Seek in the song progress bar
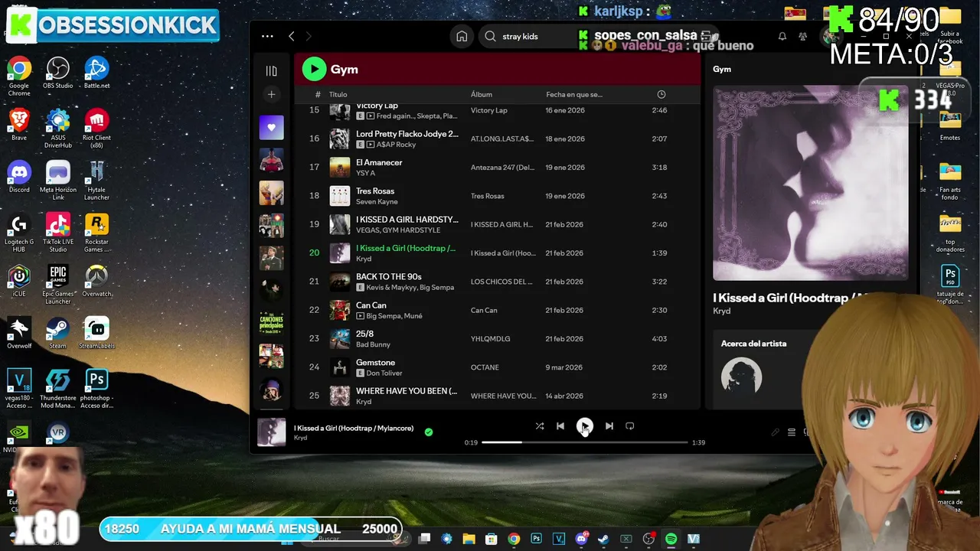This screenshot has width=980, height=551. (x=584, y=442)
